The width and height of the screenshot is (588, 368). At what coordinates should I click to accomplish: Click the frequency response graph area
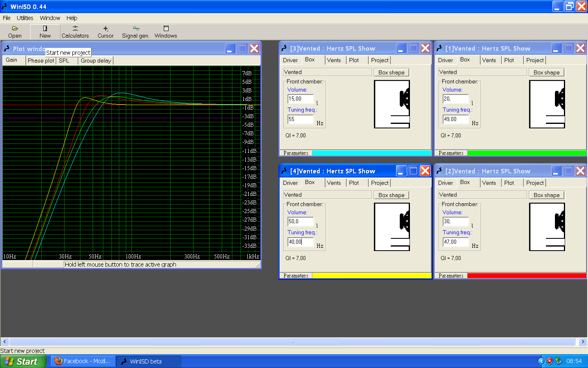(131, 163)
